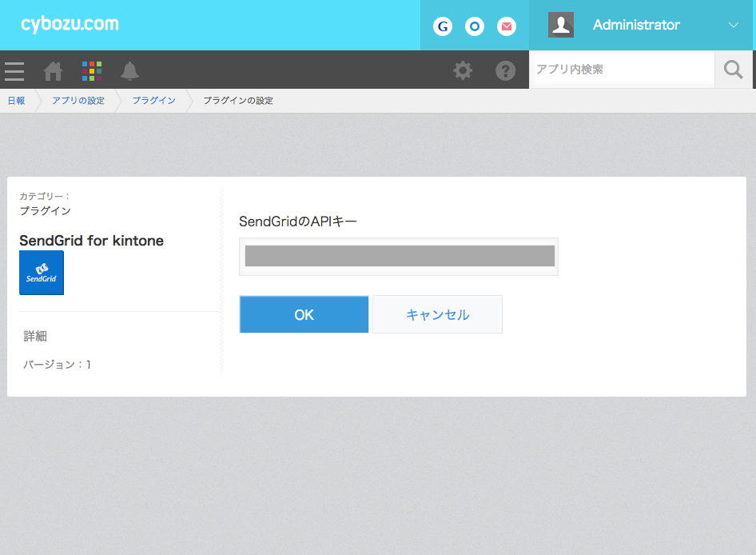Click the アプリ内検索 search field
The width and height of the screenshot is (756, 555).
point(621,70)
